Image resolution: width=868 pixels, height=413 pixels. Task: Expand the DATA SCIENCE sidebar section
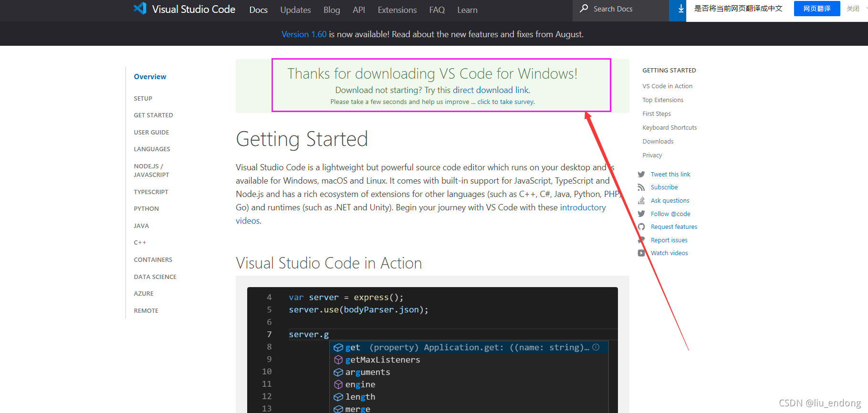tap(155, 277)
